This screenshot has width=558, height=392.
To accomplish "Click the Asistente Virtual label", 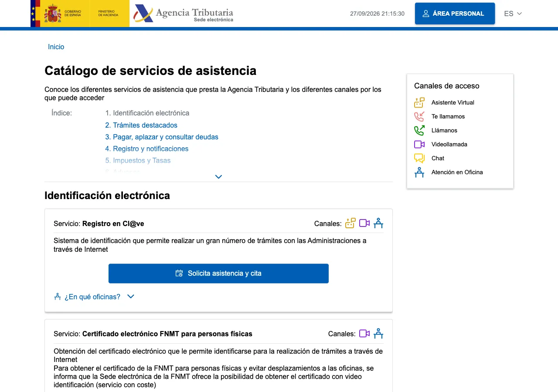I will (x=453, y=103).
